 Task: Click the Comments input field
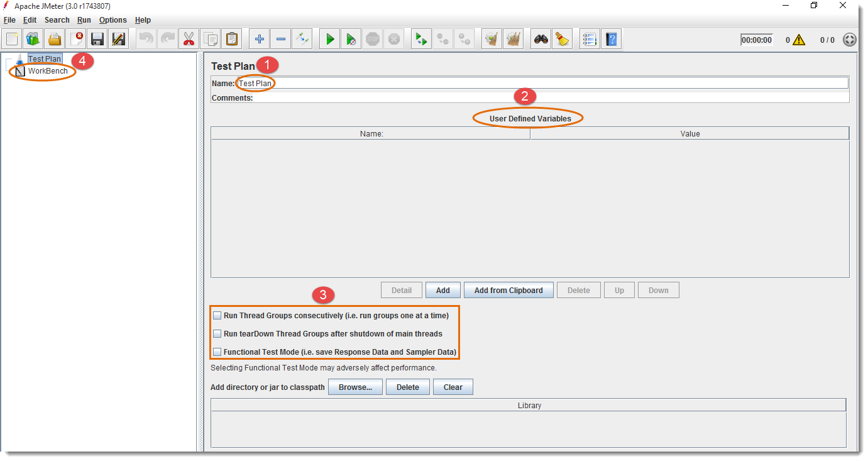[551, 97]
